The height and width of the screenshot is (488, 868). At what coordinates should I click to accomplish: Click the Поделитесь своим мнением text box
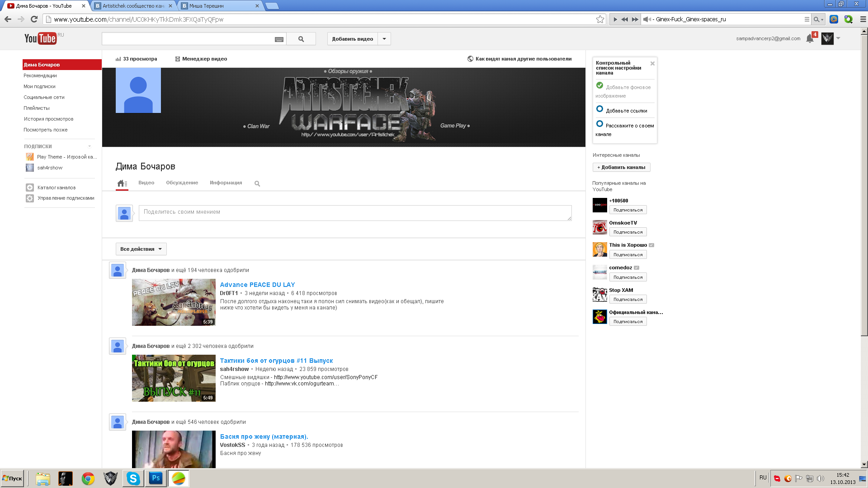point(355,213)
